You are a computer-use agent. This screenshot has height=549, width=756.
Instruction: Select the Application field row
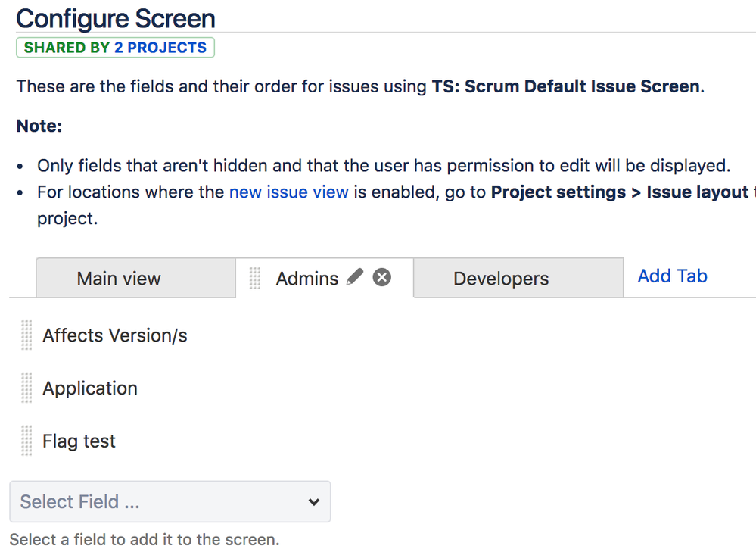[x=90, y=388]
